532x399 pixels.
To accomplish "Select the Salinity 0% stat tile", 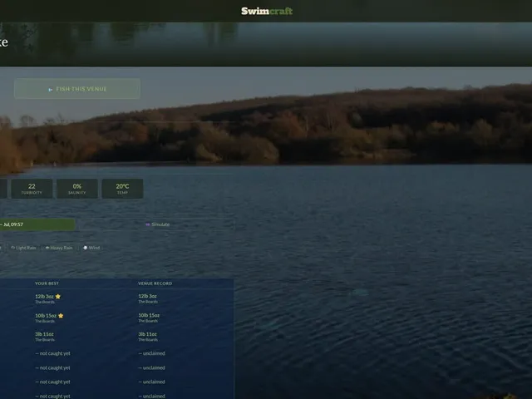I will (x=77, y=189).
